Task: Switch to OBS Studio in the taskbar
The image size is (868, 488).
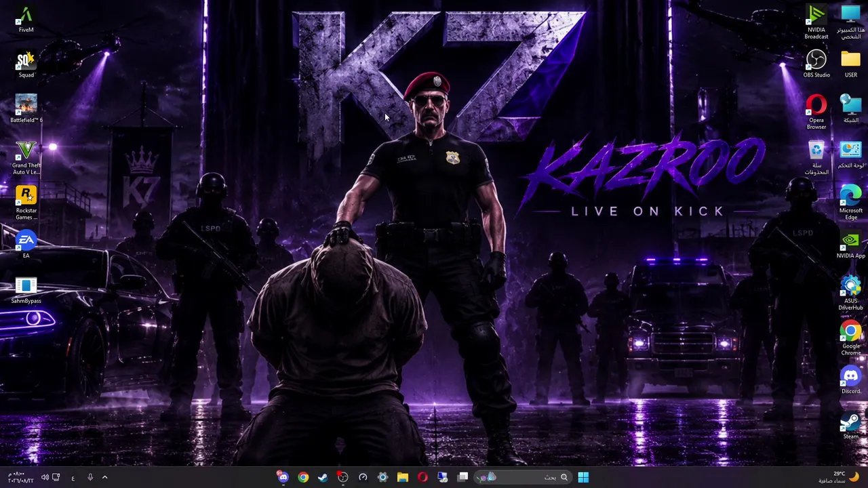Action: 343,477
